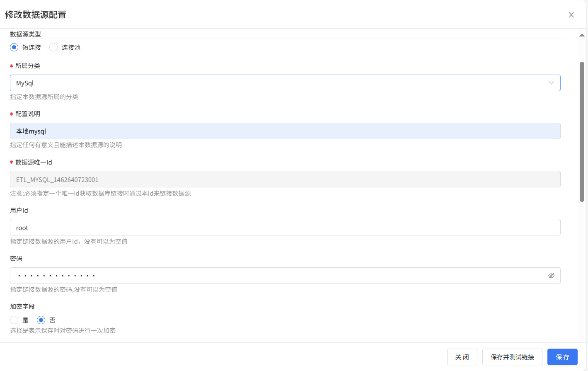The width and height of the screenshot is (588, 371).
Task: Choose 是 for 加密字段
Action: [x=14, y=320]
